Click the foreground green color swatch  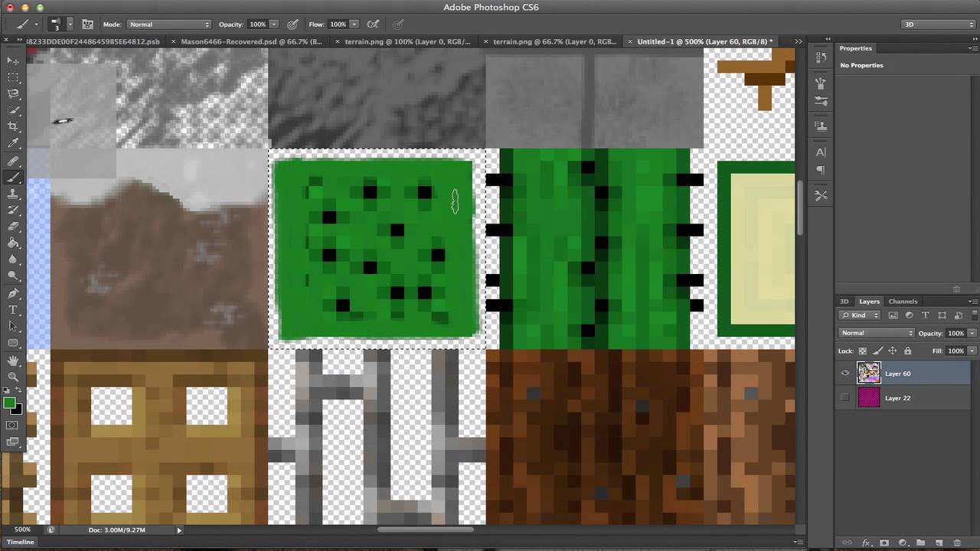[9, 403]
